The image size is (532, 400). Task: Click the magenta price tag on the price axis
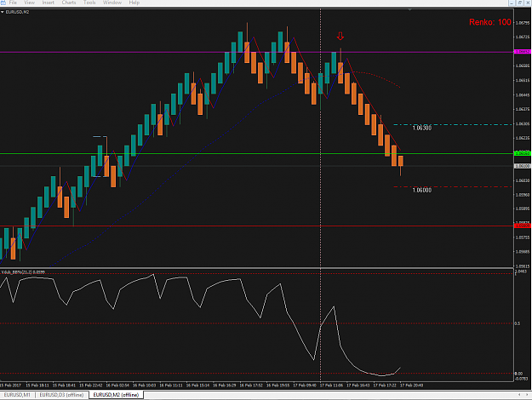(x=523, y=52)
